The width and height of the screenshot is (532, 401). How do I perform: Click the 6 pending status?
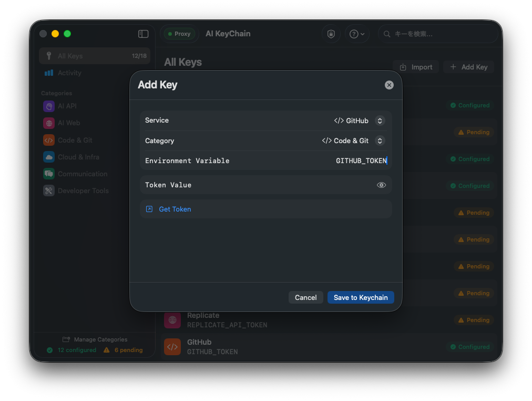(123, 350)
